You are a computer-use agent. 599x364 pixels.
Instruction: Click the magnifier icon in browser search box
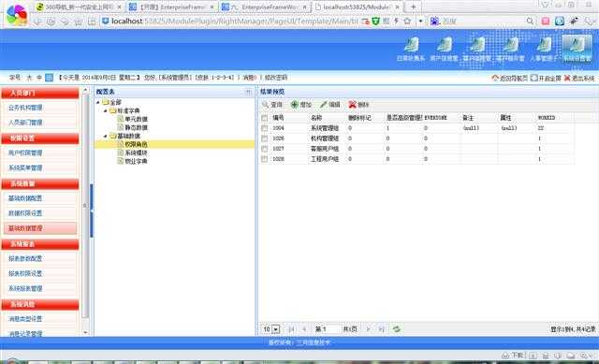(x=530, y=22)
